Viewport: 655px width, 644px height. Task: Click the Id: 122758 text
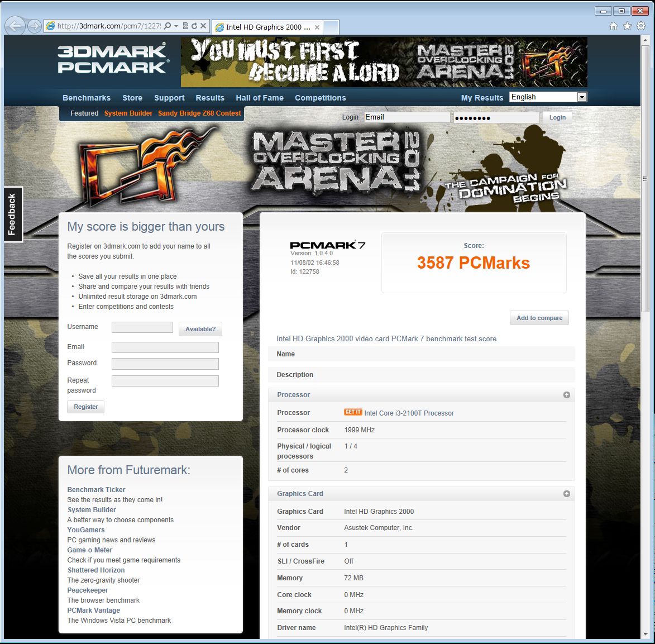[305, 271]
